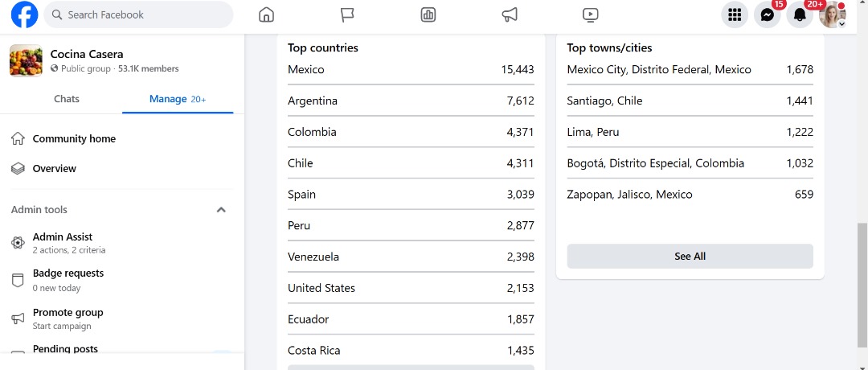This screenshot has height=370, width=868.
Task: Collapse the Admin tools section chevron
Action: 221,210
